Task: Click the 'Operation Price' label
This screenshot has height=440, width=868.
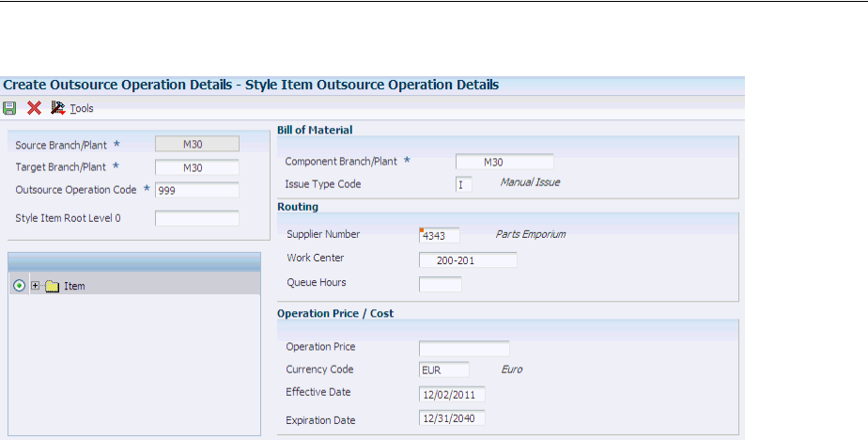Action: pyautogui.click(x=320, y=347)
